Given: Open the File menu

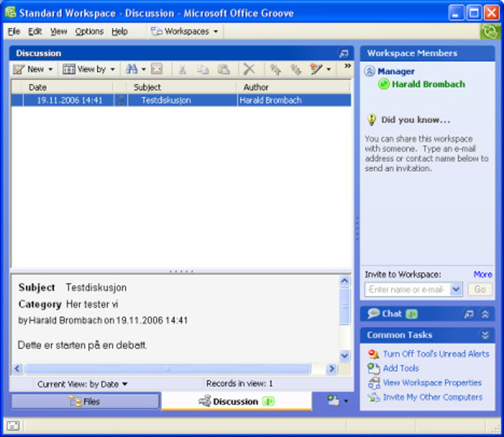Looking at the screenshot, I should (x=14, y=31).
